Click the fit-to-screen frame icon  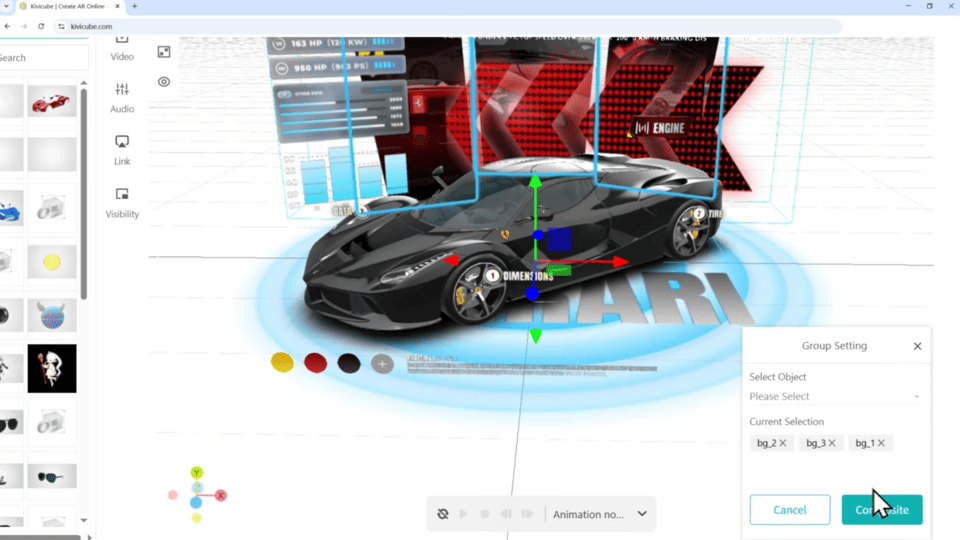pos(163,52)
